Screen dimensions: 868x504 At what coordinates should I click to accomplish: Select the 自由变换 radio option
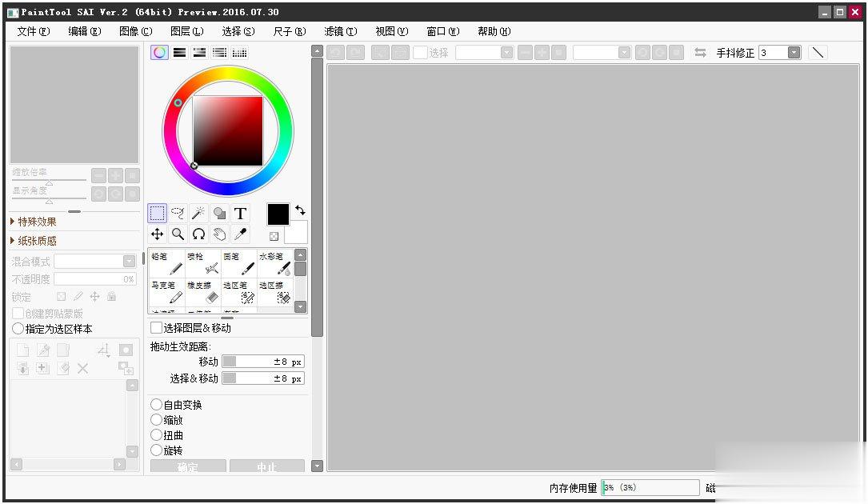tap(157, 405)
